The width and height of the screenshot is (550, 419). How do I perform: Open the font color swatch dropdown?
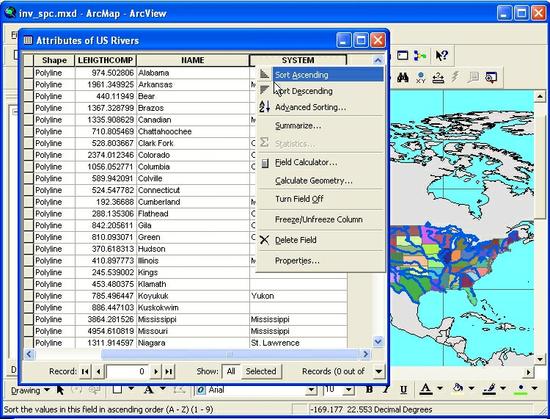point(440,388)
